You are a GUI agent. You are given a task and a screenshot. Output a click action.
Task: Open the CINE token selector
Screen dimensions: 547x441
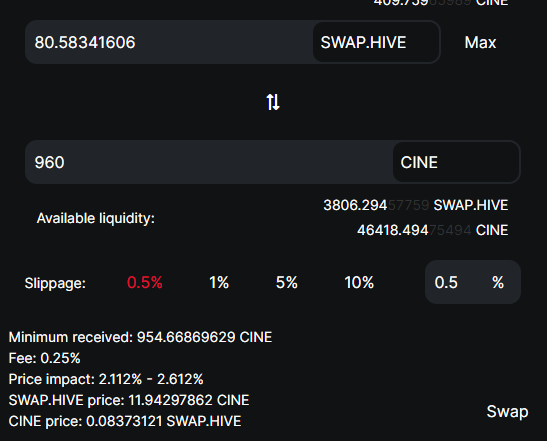[456, 162]
